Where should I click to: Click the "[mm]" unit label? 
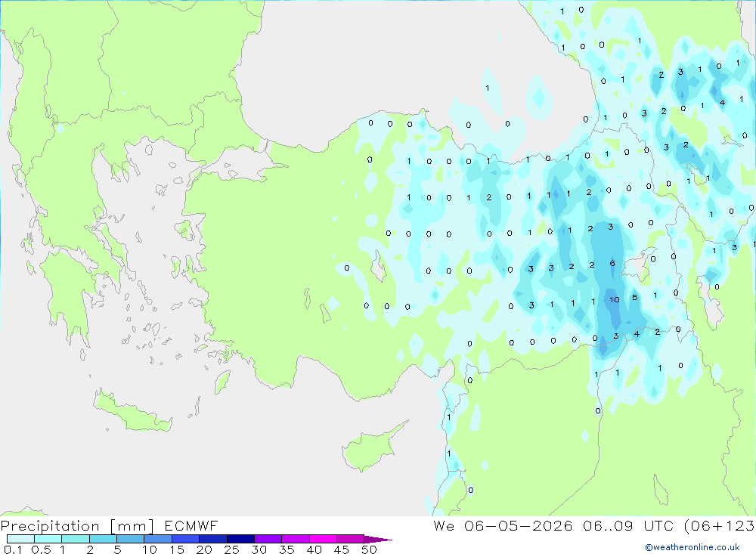(132, 526)
